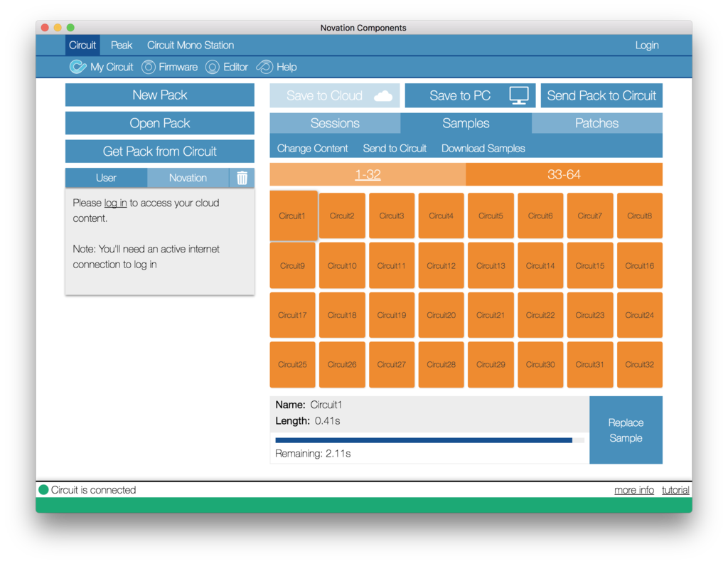Select the Circuit16 sample pad
Image resolution: width=728 pixels, height=564 pixels.
point(640,266)
